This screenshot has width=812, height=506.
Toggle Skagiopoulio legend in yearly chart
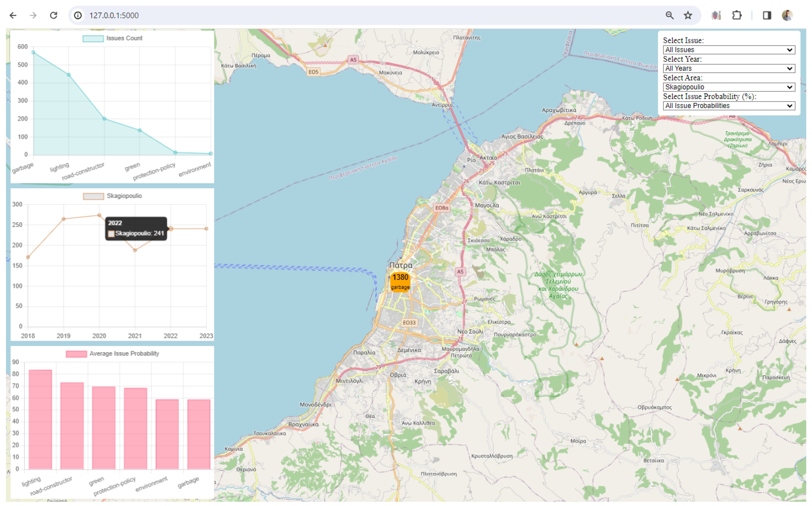point(113,196)
